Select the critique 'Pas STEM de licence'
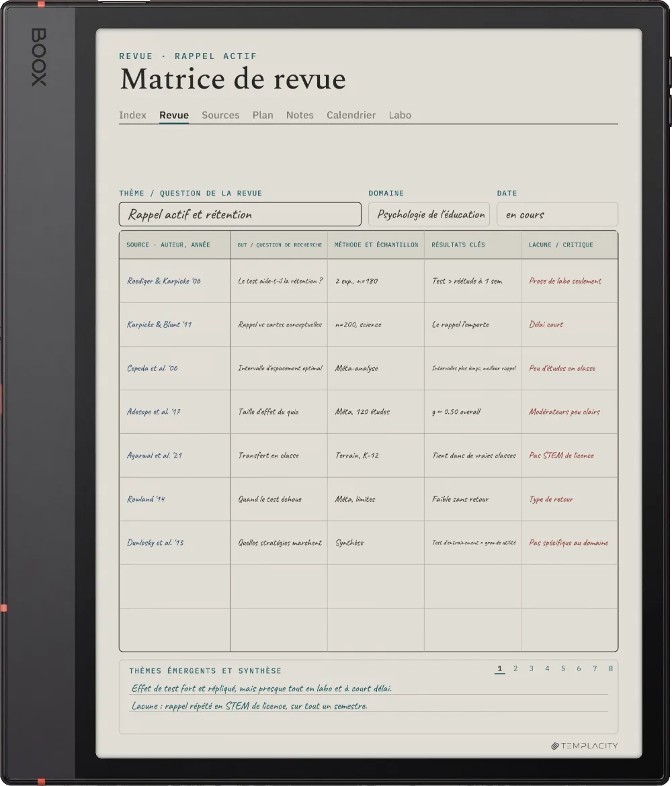Screen dimensions: 672x786 (x=569, y=455)
